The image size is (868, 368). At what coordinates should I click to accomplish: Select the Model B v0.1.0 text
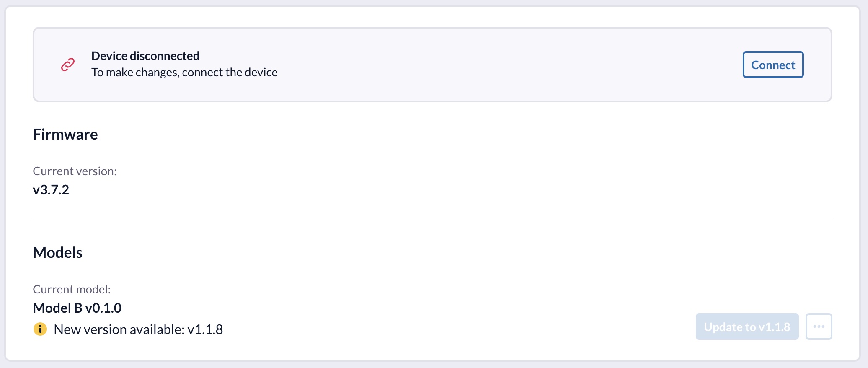click(x=77, y=308)
